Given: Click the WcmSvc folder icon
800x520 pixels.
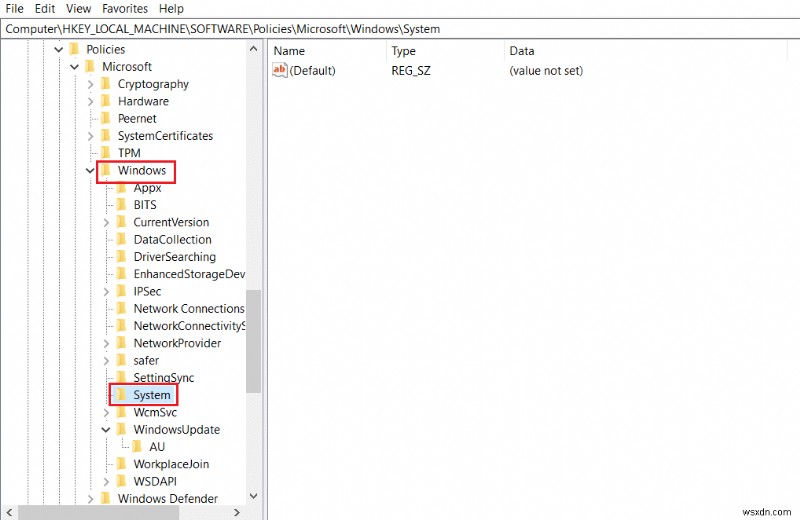Looking at the screenshot, I should 121,412.
